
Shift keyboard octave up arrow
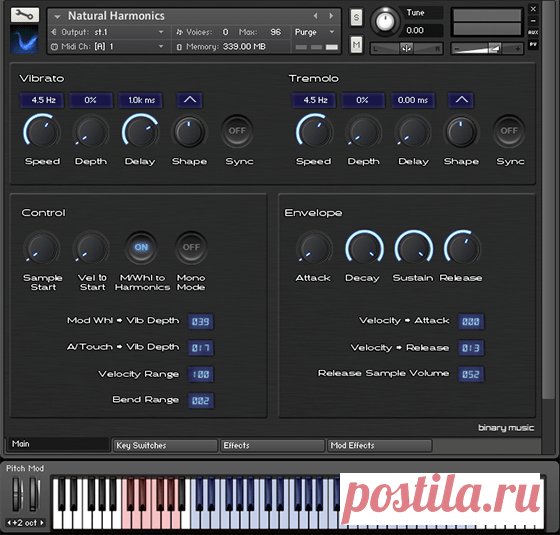click(42, 523)
